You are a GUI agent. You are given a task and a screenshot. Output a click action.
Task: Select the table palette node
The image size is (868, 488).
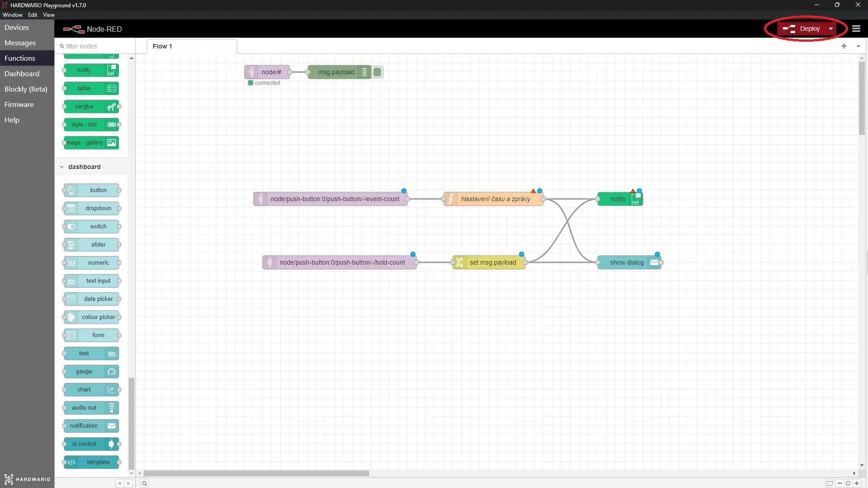click(91, 88)
